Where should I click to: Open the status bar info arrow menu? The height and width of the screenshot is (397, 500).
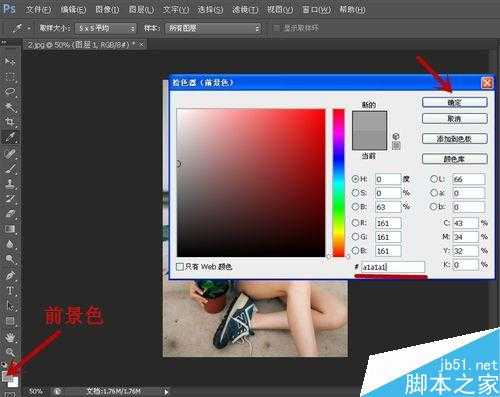tap(166, 391)
